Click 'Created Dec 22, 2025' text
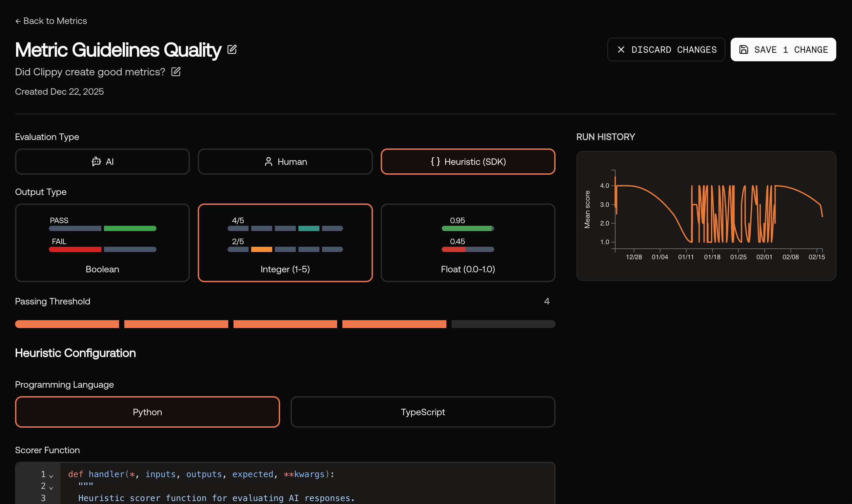852x504 pixels. tap(59, 92)
